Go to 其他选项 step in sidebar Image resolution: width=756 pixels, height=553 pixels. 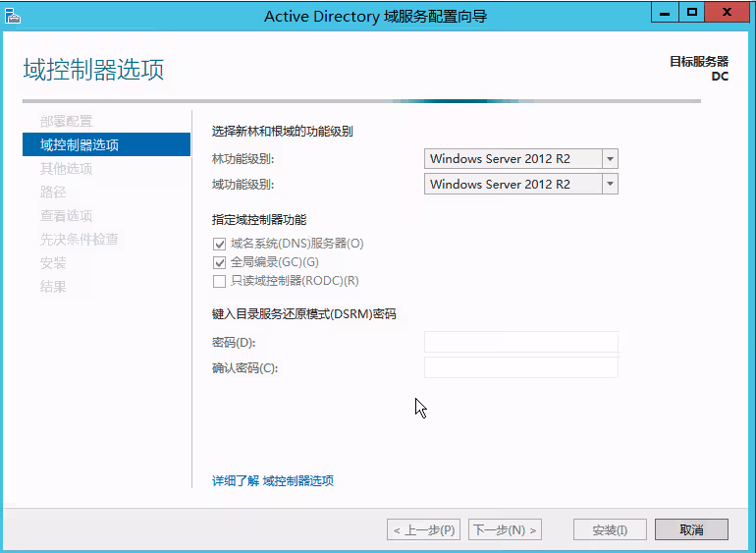click(67, 168)
